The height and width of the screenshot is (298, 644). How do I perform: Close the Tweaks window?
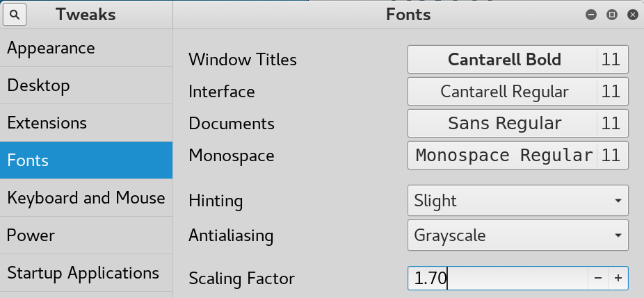pos(632,15)
